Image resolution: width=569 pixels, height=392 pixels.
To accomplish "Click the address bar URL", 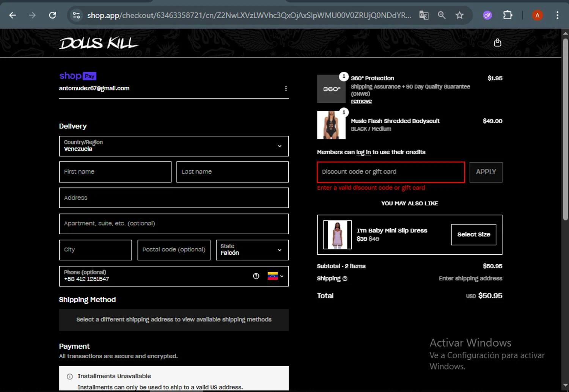I will click(249, 15).
